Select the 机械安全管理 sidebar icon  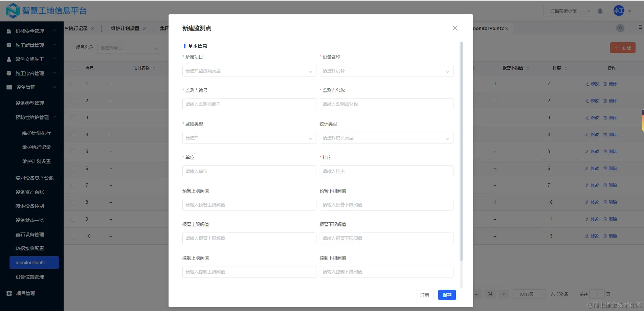coord(8,31)
